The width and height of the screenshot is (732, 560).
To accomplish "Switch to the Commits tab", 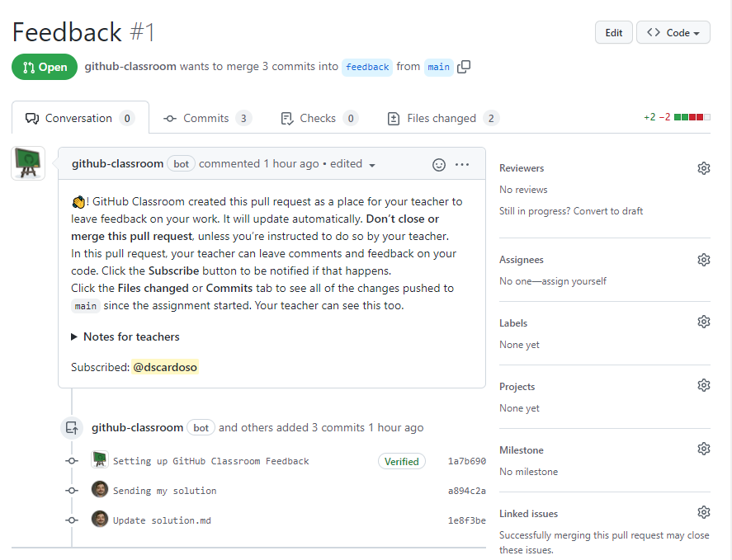I will click(x=206, y=118).
